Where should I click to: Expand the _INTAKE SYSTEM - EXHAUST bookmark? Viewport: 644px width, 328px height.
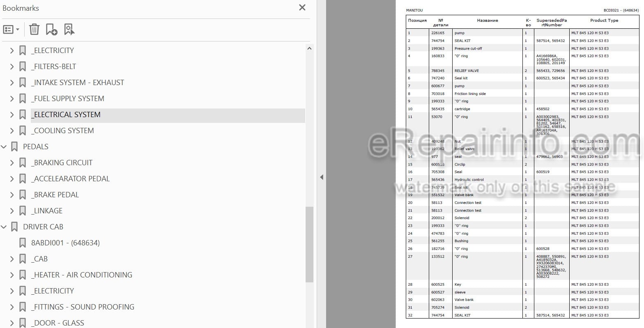coord(12,83)
